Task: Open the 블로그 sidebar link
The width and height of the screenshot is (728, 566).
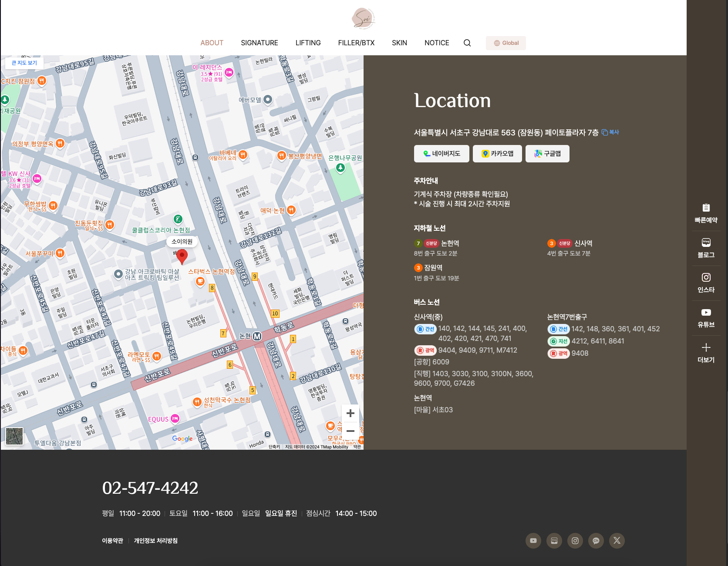Action: 706,248
